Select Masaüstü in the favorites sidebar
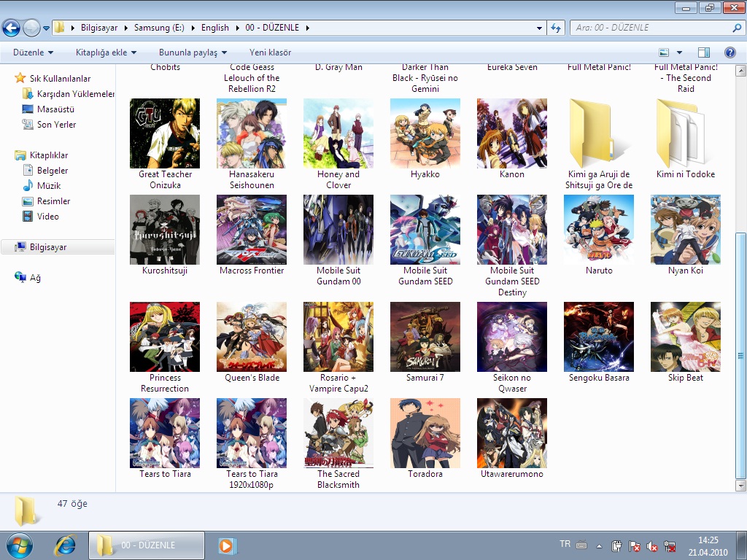 click(55, 109)
